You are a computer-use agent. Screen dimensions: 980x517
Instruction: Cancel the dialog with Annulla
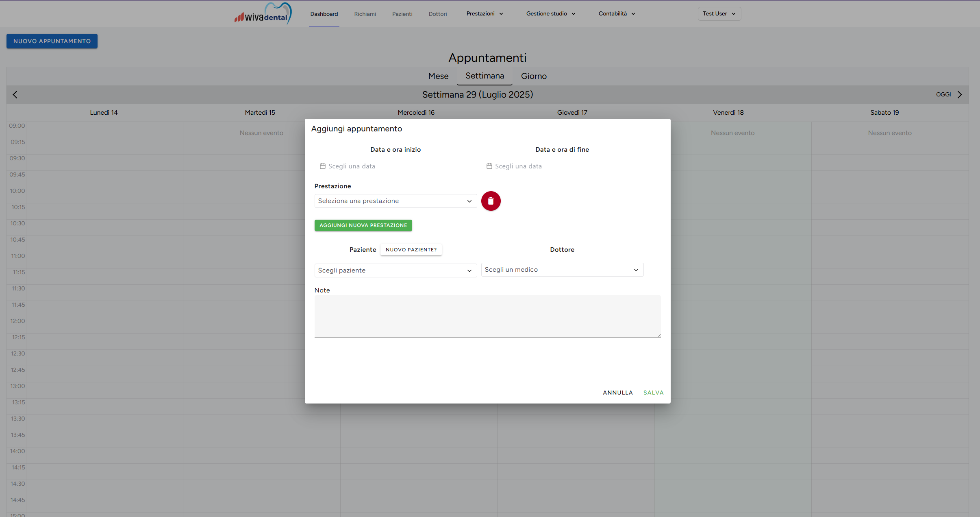pos(617,393)
